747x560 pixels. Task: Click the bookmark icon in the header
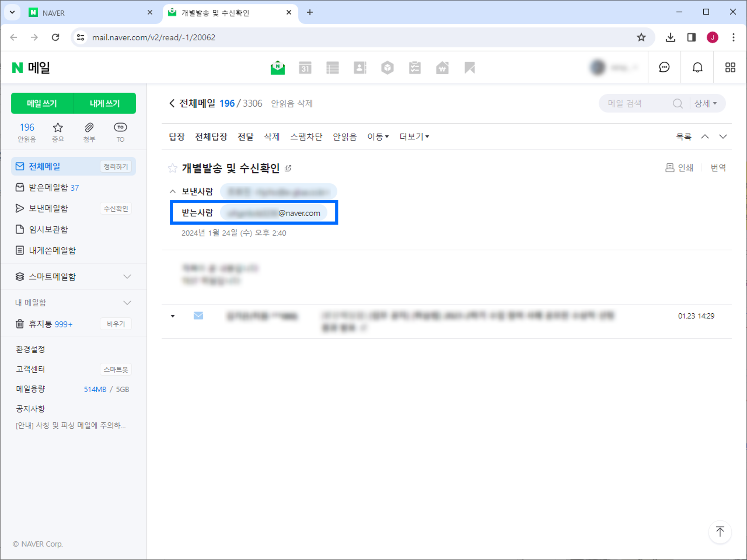(470, 67)
